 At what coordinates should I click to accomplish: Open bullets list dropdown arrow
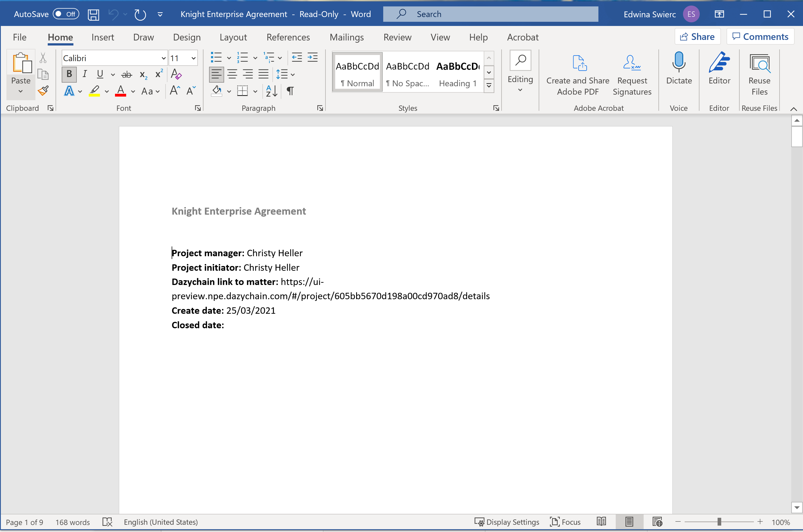229,58
